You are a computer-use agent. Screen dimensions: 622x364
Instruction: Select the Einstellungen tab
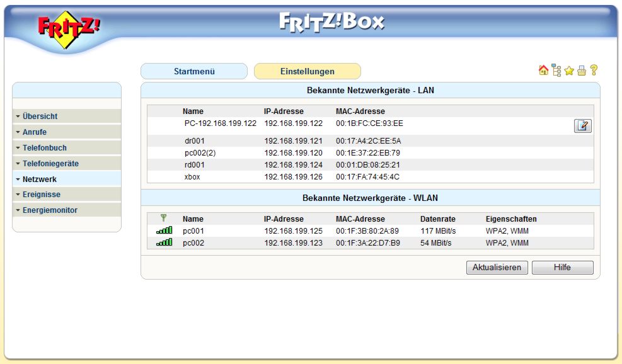[308, 71]
